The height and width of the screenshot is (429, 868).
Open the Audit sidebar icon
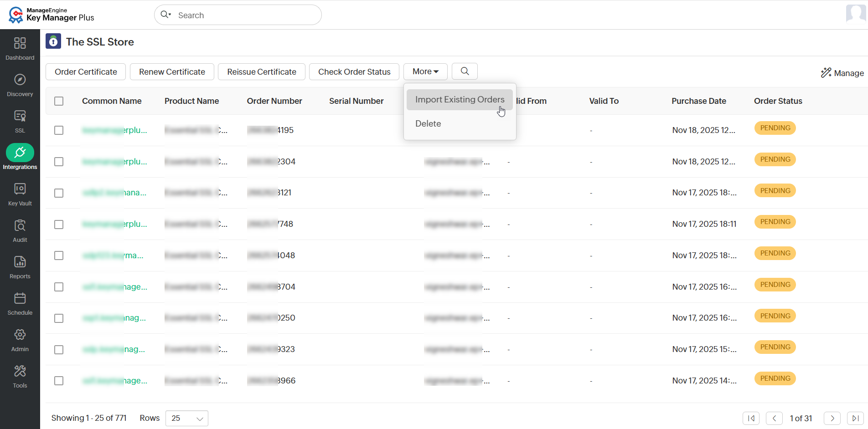(20, 225)
